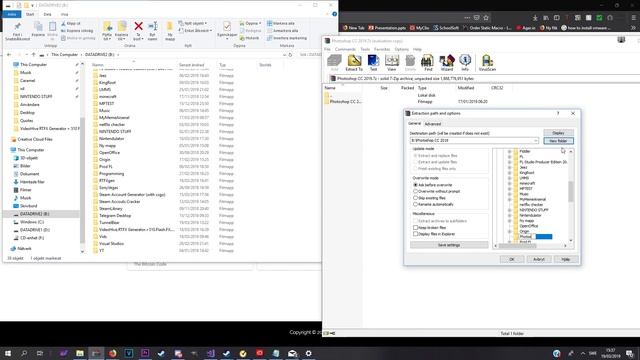Open the Nytt objekt dropdown in ribbon
The width and height of the screenshot is (640, 360).
pyautogui.click(x=193, y=23)
